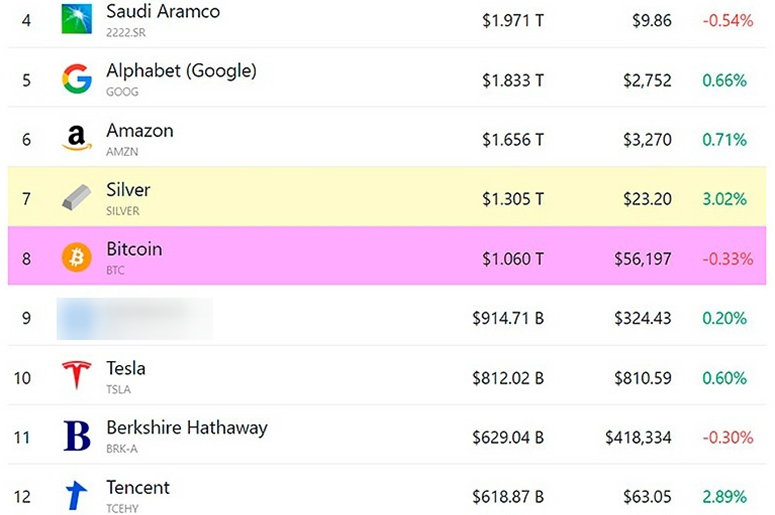
Task: Click the Alphabet Google G logo
Action: pyautogui.click(x=76, y=78)
